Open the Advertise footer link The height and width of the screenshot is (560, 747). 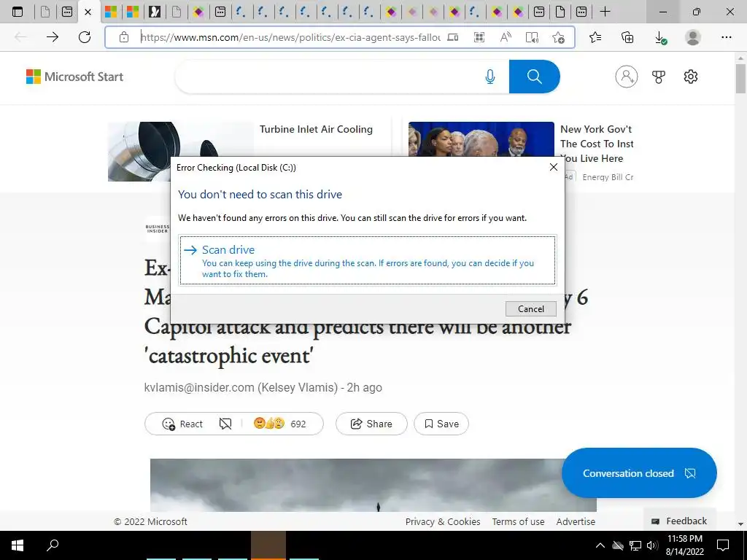point(576,521)
